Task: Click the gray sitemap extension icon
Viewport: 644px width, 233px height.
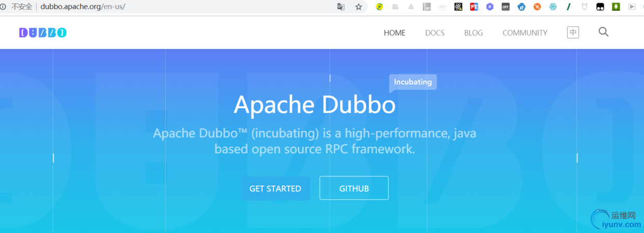Action: pyautogui.click(x=411, y=7)
